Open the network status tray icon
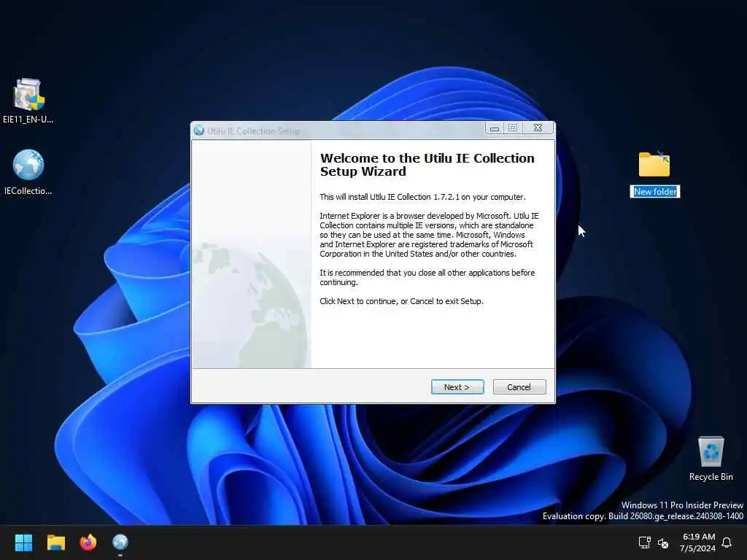Viewport: 747px width, 560px height. (x=644, y=542)
